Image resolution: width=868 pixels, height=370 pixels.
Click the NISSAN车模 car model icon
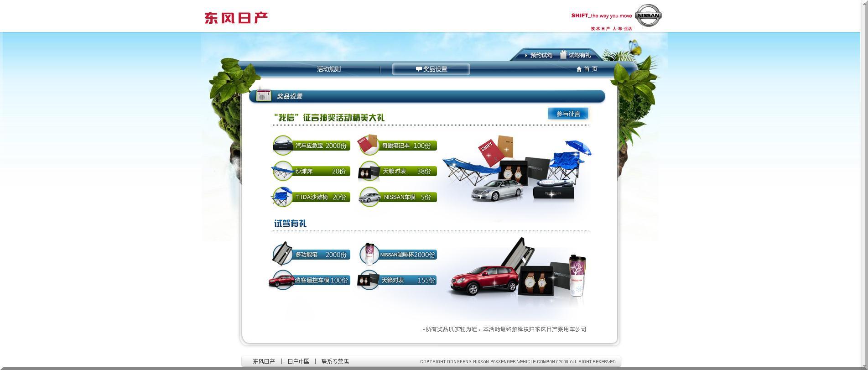(x=370, y=197)
